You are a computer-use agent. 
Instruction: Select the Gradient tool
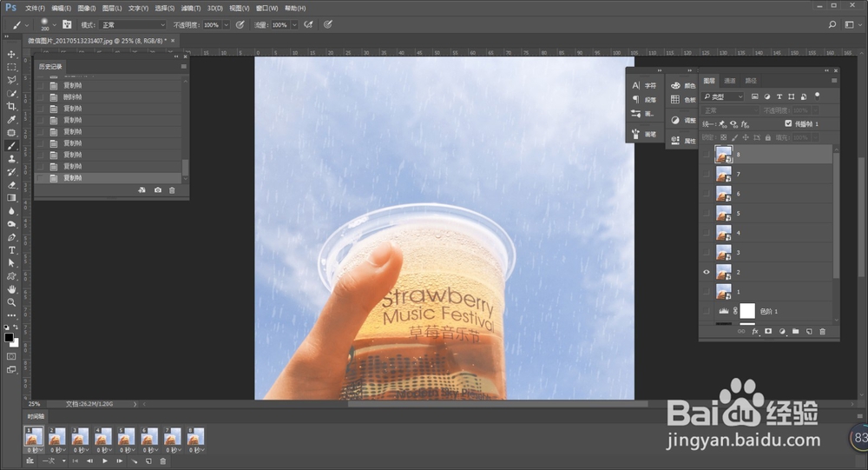pyautogui.click(x=11, y=198)
